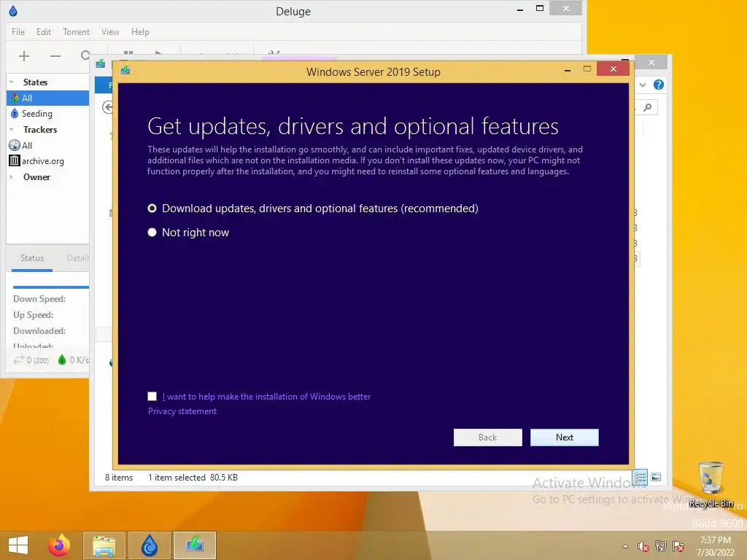Click the search magnifier in File Explorer
This screenshot has height=560, width=747.
(x=648, y=108)
